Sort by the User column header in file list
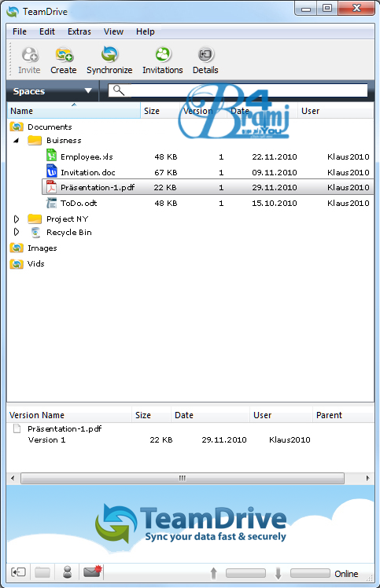 [x=335, y=111]
